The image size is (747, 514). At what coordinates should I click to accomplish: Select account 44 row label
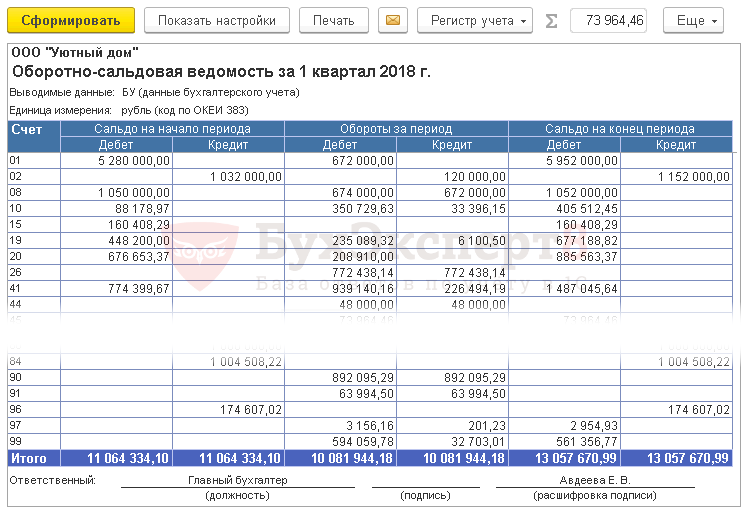pyautogui.click(x=34, y=304)
